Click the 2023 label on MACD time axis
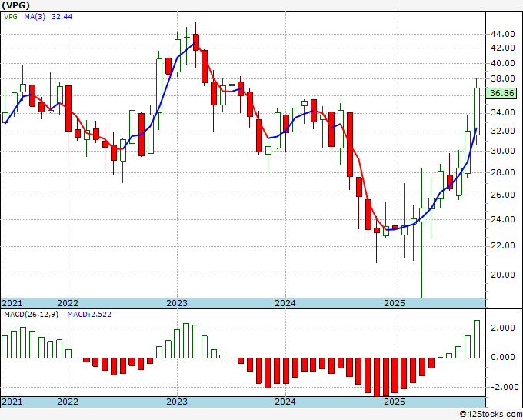Image resolution: width=523 pixels, height=420 pixels. pos(177,402)
